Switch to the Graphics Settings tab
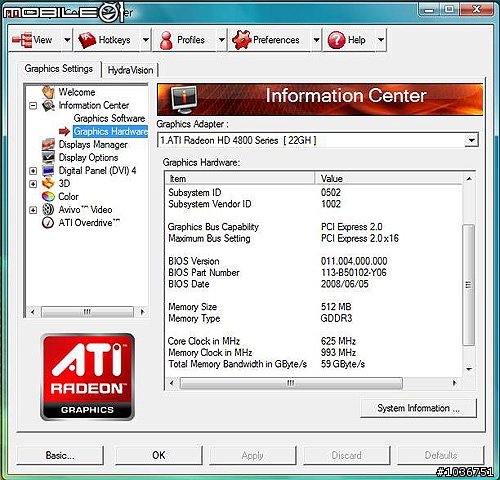500x480 pixels. pyautogui.click(x=59, y=69)
